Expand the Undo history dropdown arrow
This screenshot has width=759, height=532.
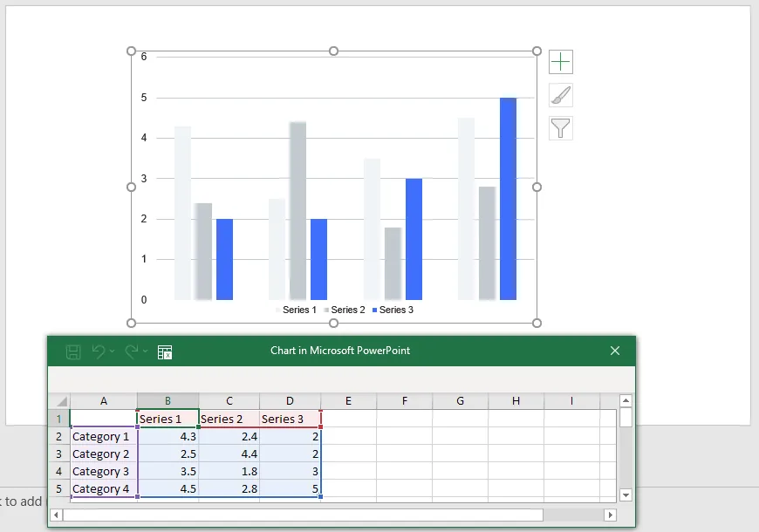coord(113,351)
